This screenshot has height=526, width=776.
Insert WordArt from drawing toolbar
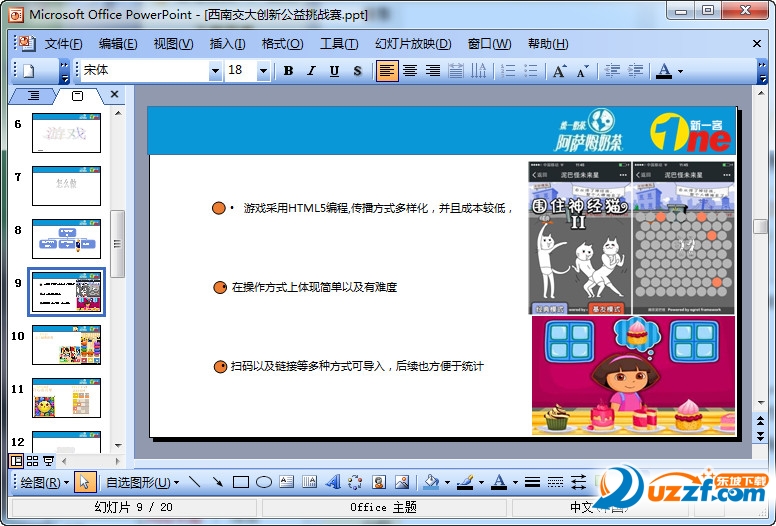333,482
